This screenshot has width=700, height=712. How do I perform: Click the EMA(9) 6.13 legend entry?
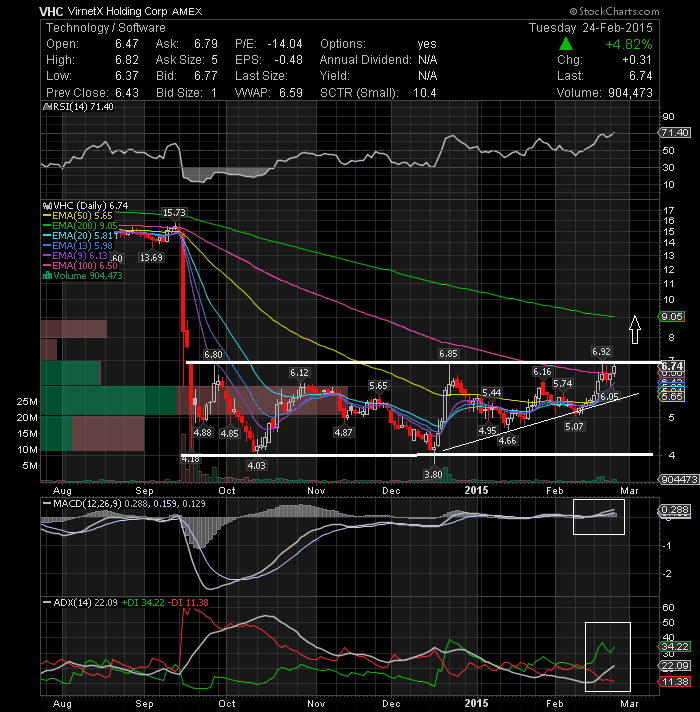pyautogui.click(x=76, y=256)
